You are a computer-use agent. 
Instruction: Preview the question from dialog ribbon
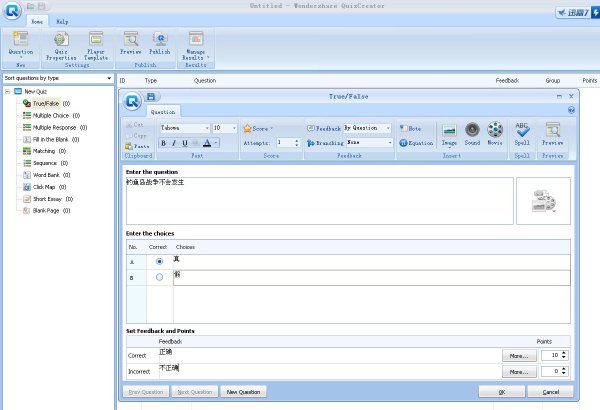click(x=553, y=134)
